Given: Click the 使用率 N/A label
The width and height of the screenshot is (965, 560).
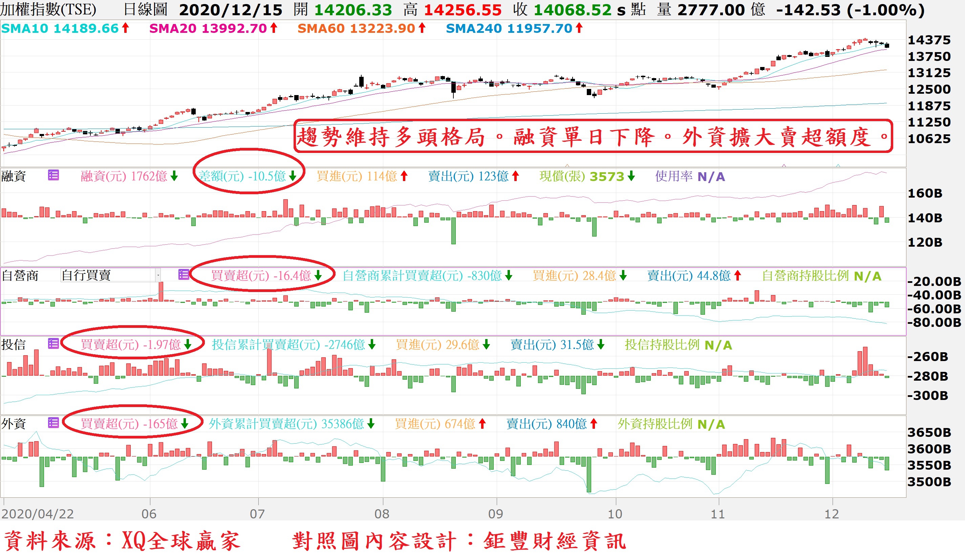Looking at the screenshot, I should [690, 176].
